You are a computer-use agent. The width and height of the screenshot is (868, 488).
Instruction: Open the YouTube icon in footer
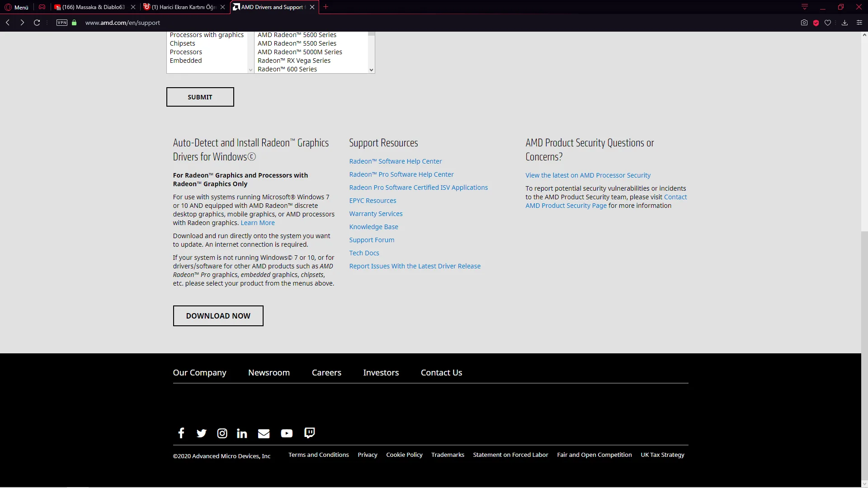[287, 433]
